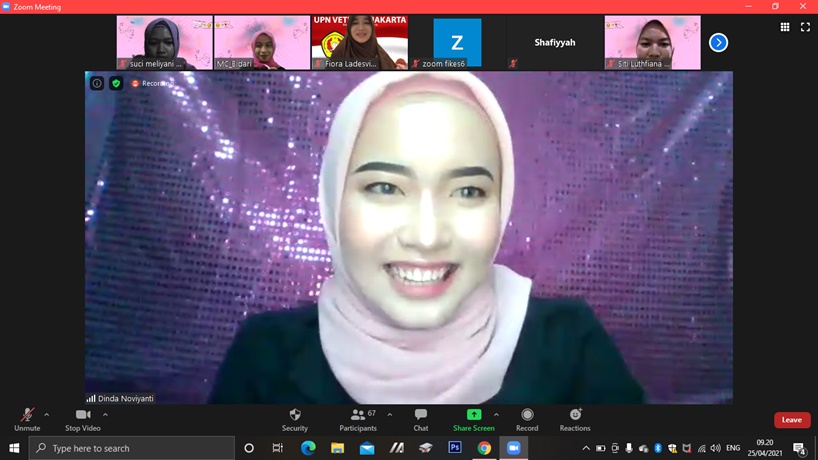Switch to gallery view grid icon
Viewport: 818px width, 460px height.
(785, 27)
